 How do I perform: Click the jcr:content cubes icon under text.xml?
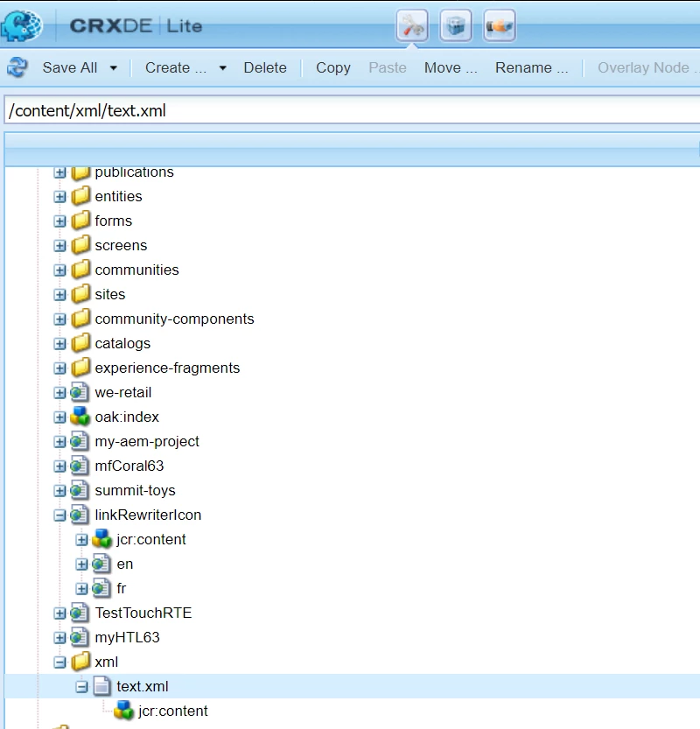pos(123,711)
